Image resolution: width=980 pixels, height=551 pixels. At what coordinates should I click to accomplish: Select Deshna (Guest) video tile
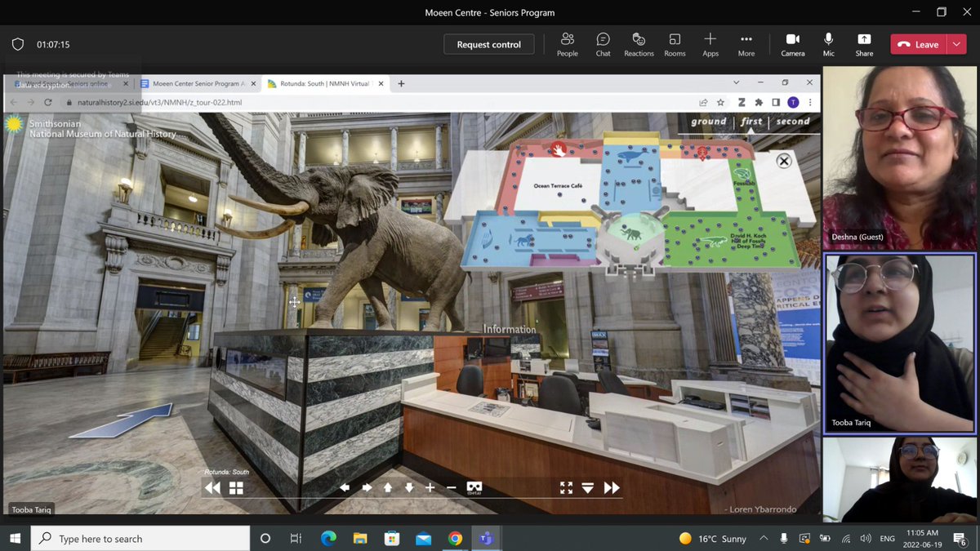coord(899,158)
